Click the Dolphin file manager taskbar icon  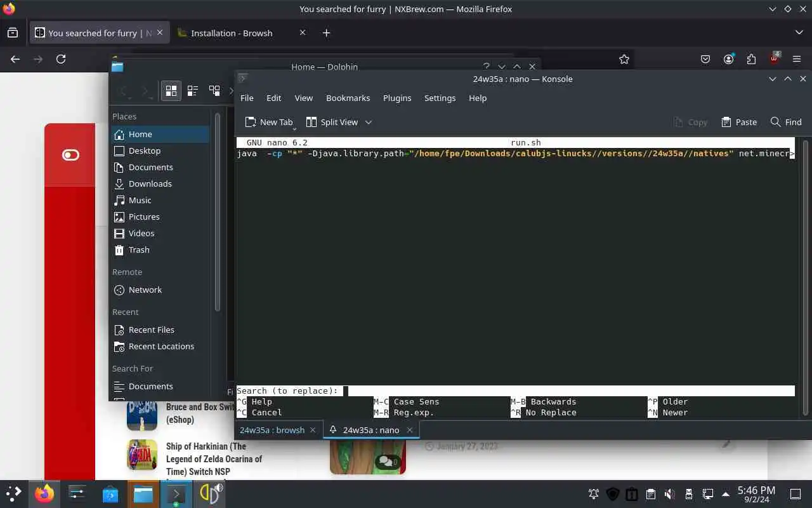(x=143, y=493)
